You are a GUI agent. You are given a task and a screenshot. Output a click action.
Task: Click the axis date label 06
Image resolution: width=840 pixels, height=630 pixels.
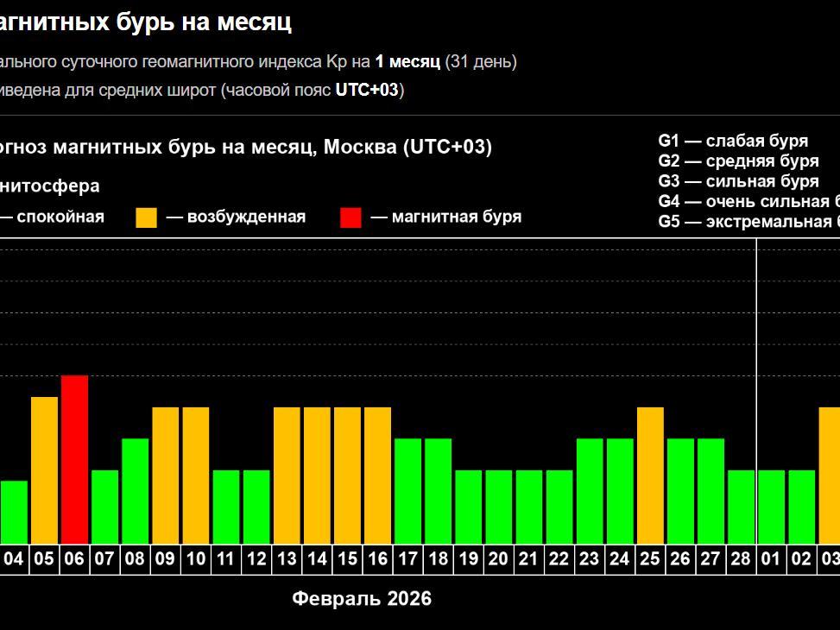74,559
